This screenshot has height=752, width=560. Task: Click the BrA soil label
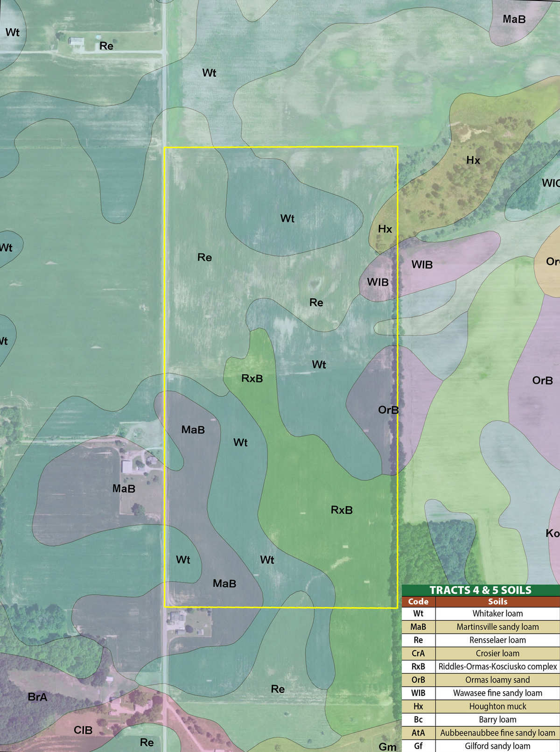[x=37, y=697]
